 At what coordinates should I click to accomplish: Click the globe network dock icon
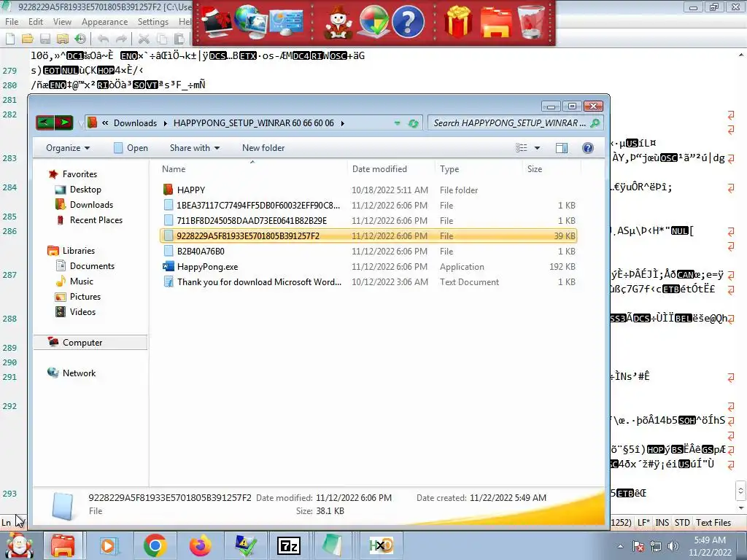(x=252, y=21)
